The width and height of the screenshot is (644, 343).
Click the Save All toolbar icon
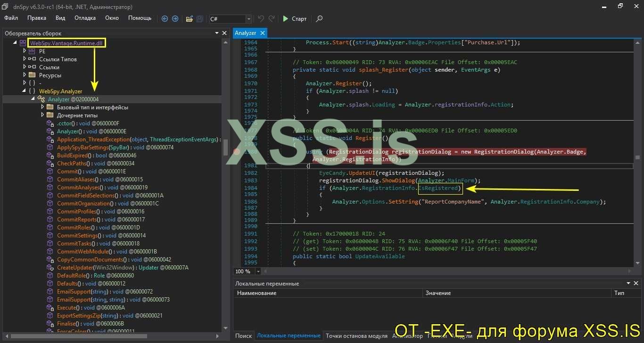pyautogui.click(x=200, y=19)
